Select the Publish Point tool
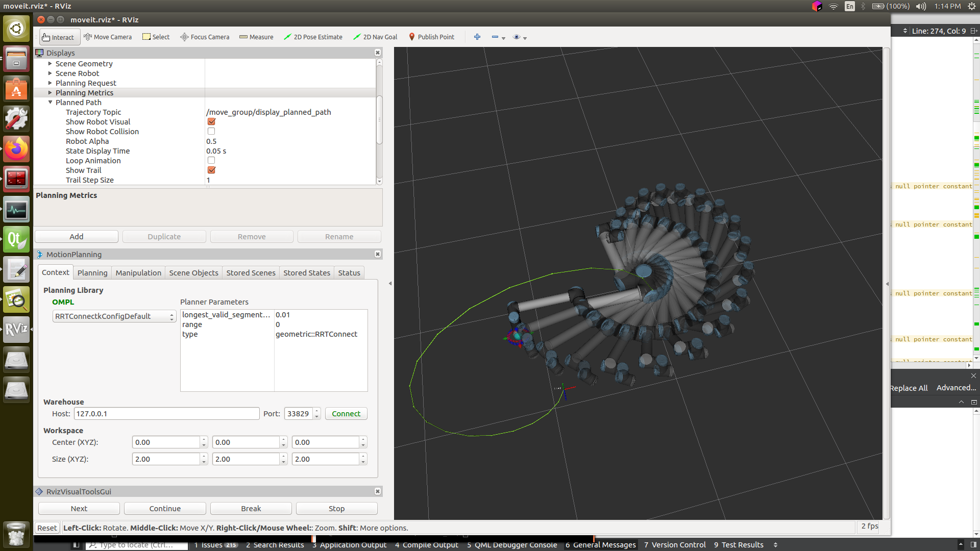Screen dimensions: 980x551 point(431,37)
